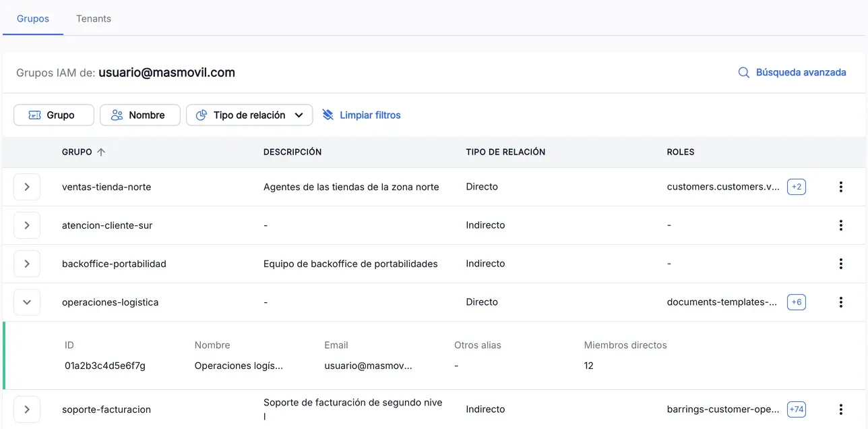Open kebab menu for operaciones-logistica row
Image resolution: width=868 pixels, height=429 pixels.
point(840,302)
